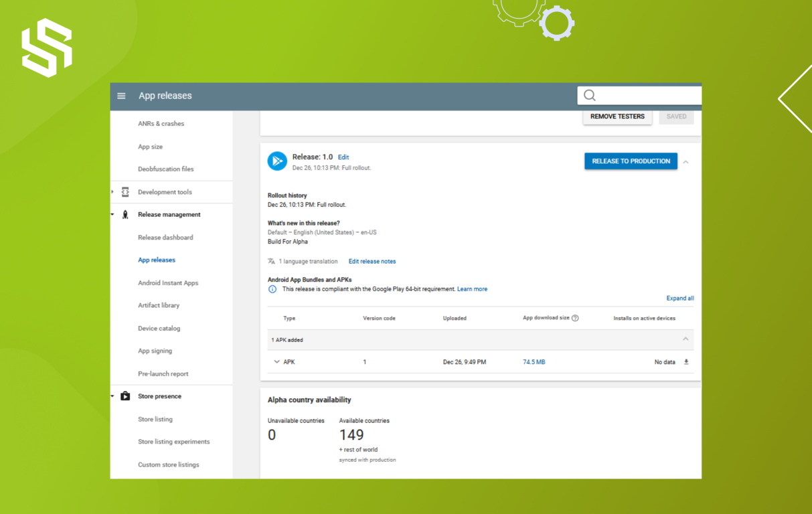Image resolution: width=812 pixels, height=514 pixels.
Task: Click the Release management rocket icon
Action: pyautogui.click(x=125, y=215)
